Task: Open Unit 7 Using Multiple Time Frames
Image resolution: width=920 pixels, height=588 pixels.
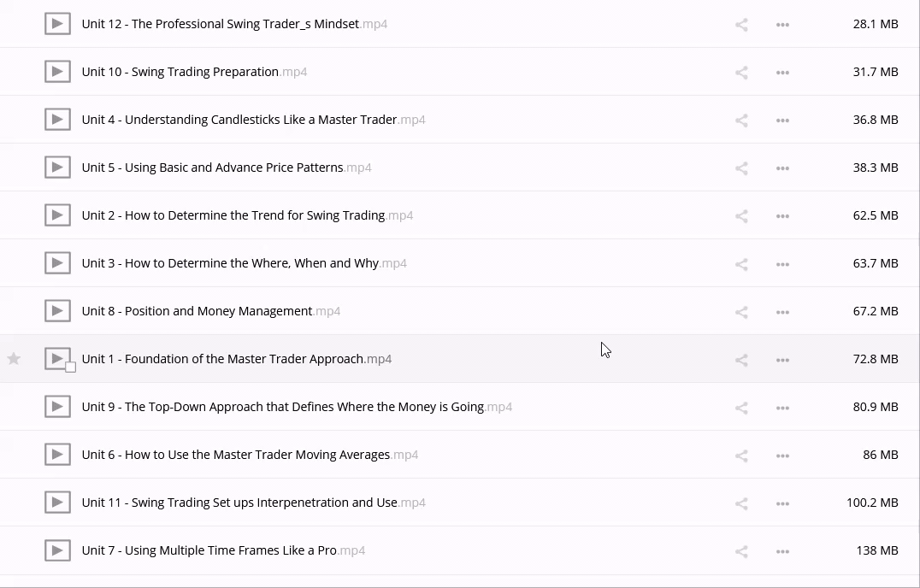Action: pos(209,550)
